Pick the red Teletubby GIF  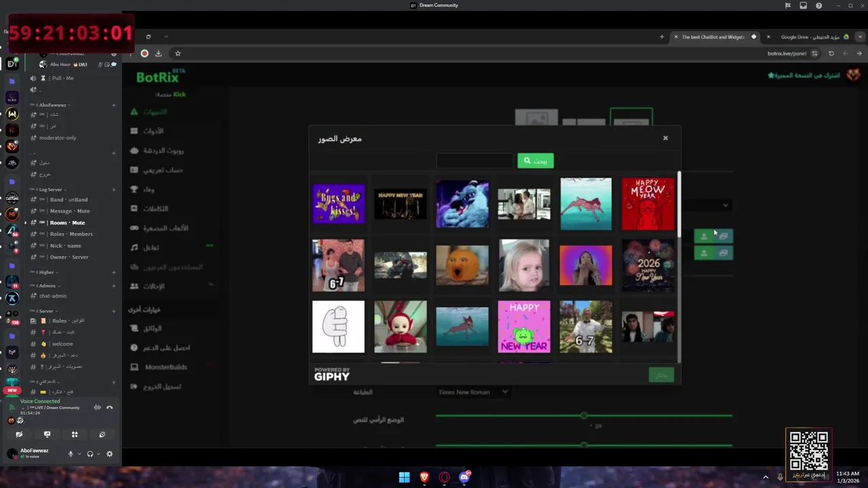coord(400,327)
